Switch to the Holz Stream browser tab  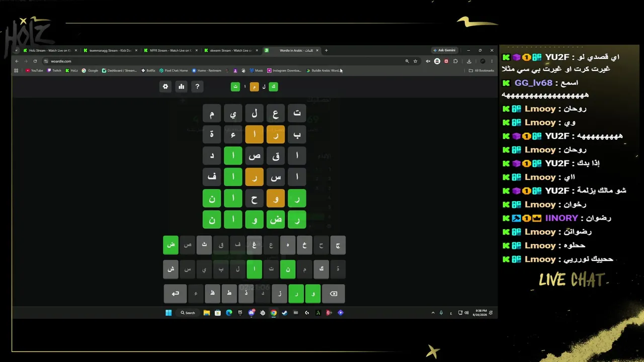tap(49, 50)
